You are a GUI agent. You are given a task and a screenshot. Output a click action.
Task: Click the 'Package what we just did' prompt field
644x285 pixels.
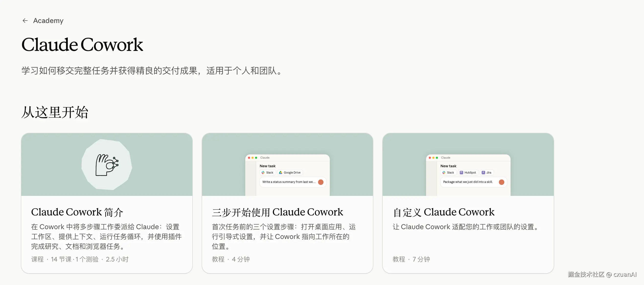pyautogui.click(x=473, y=182)
